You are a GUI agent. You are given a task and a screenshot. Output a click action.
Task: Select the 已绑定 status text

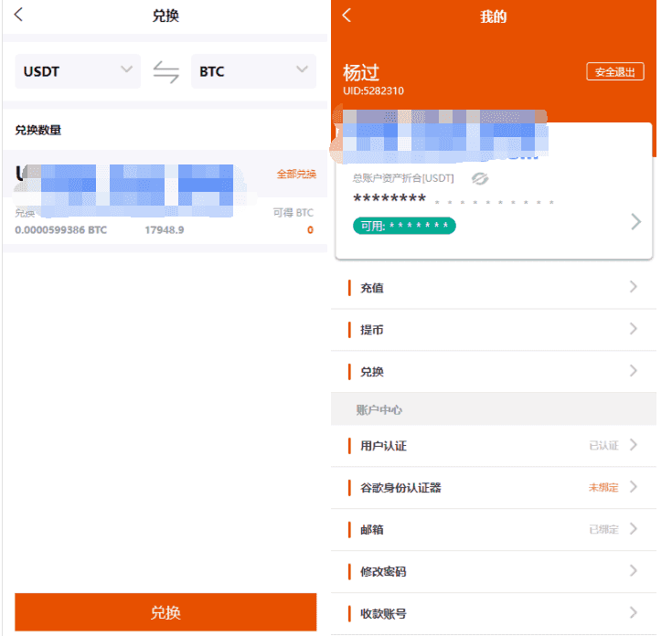tap(603, 529)
